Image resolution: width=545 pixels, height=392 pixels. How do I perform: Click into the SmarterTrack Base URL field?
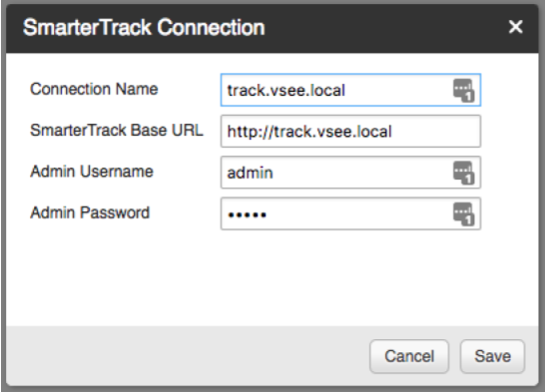coord(350,132)
